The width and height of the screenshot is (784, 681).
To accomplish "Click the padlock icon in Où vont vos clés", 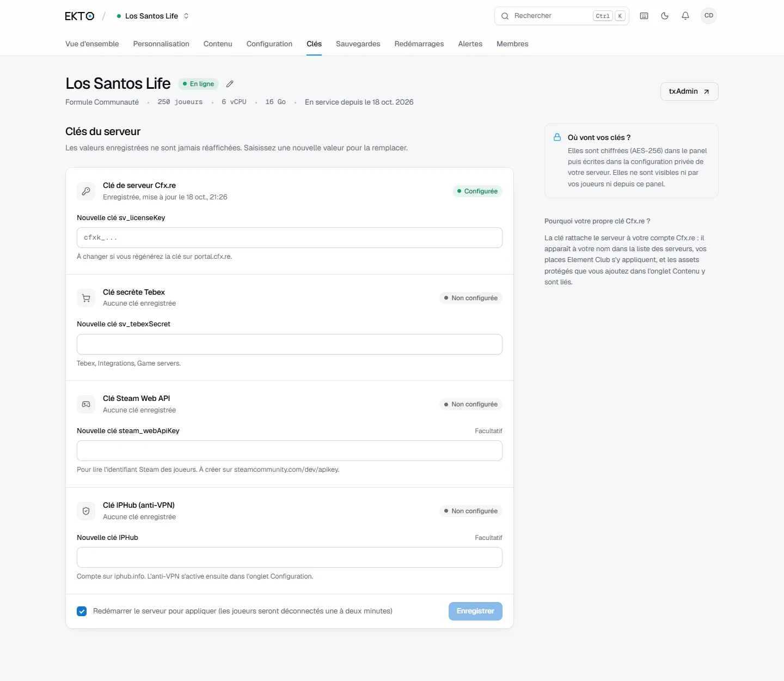I will click(x=557, y=137).
